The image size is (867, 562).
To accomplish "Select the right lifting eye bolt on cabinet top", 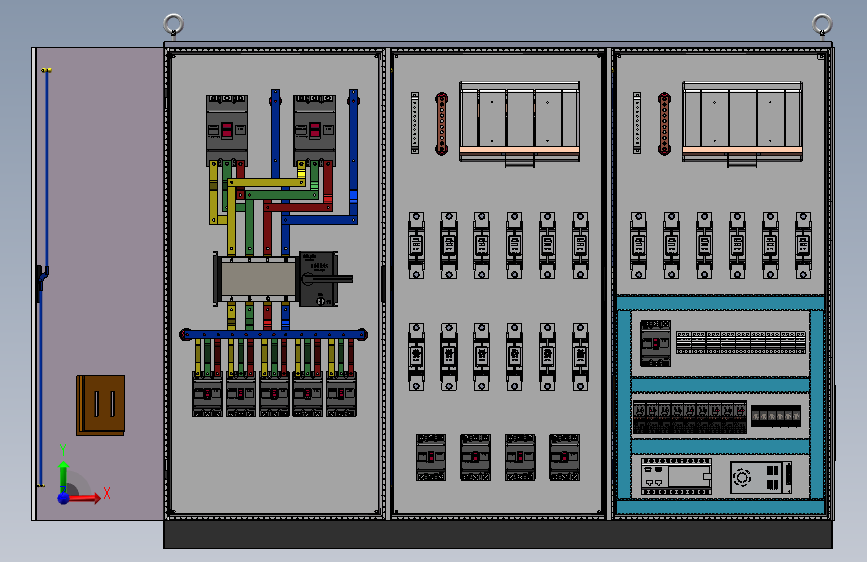I will (x=822, y=26).
